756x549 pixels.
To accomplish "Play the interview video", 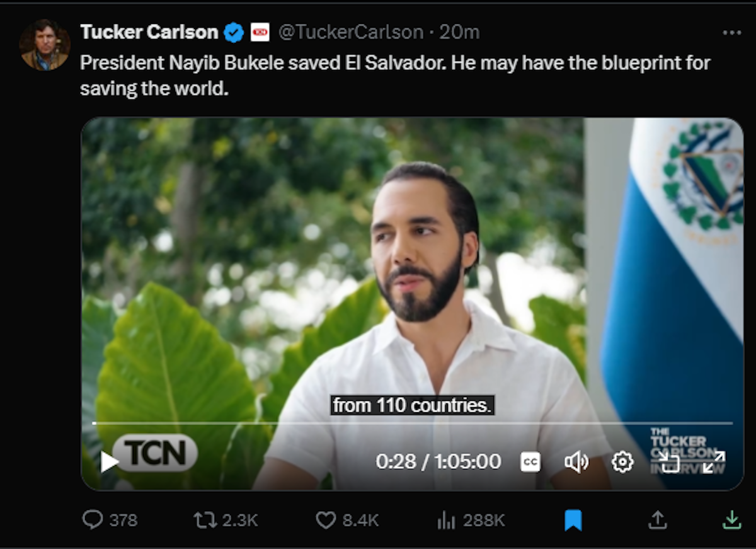I will (x=110, y=462).
